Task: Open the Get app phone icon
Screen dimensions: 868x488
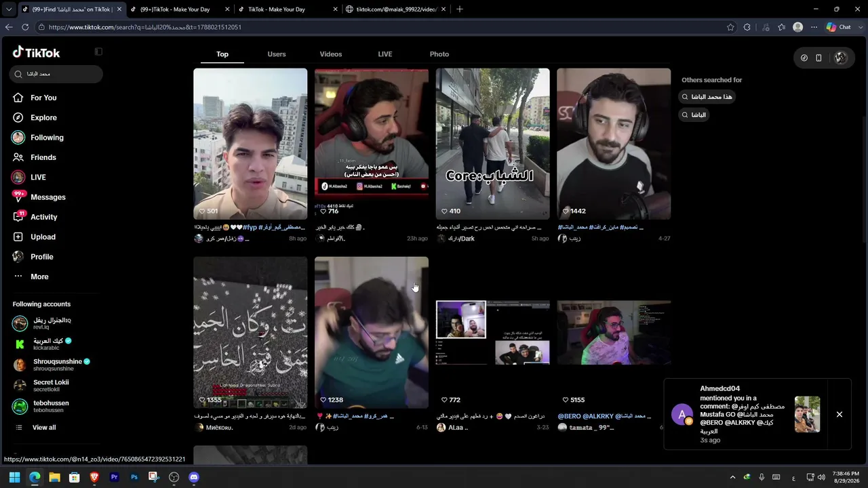Action: [x=818, y=58]
